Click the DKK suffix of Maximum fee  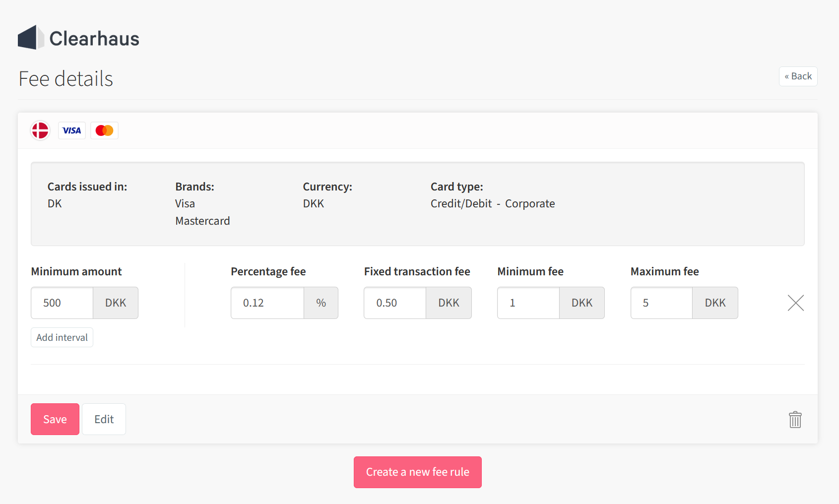pos(715,303)
